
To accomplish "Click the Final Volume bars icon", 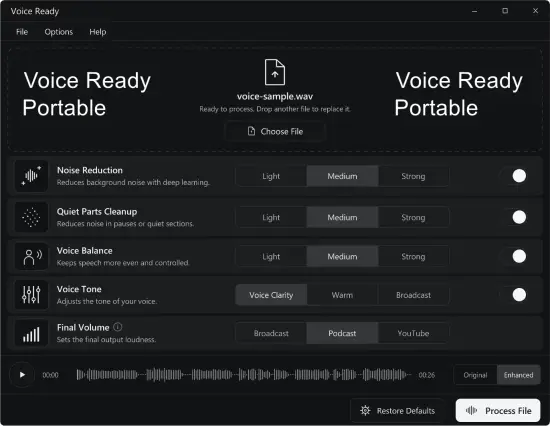I will [31, 333].
